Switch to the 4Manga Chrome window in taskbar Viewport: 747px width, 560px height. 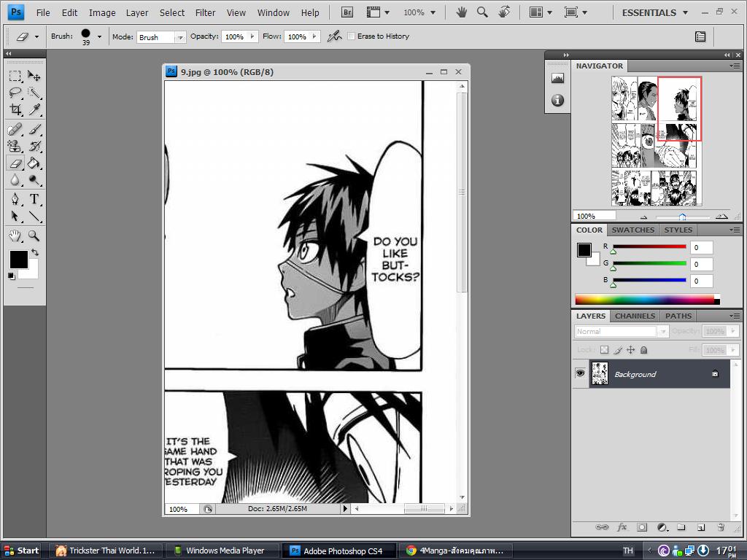pyautogui.click(x=455, y=551)
